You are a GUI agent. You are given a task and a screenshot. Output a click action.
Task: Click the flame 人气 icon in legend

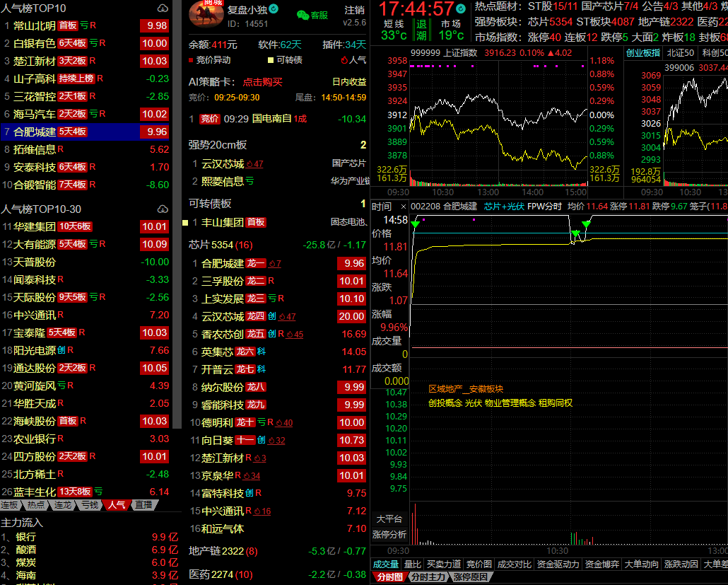pos(344,61)
